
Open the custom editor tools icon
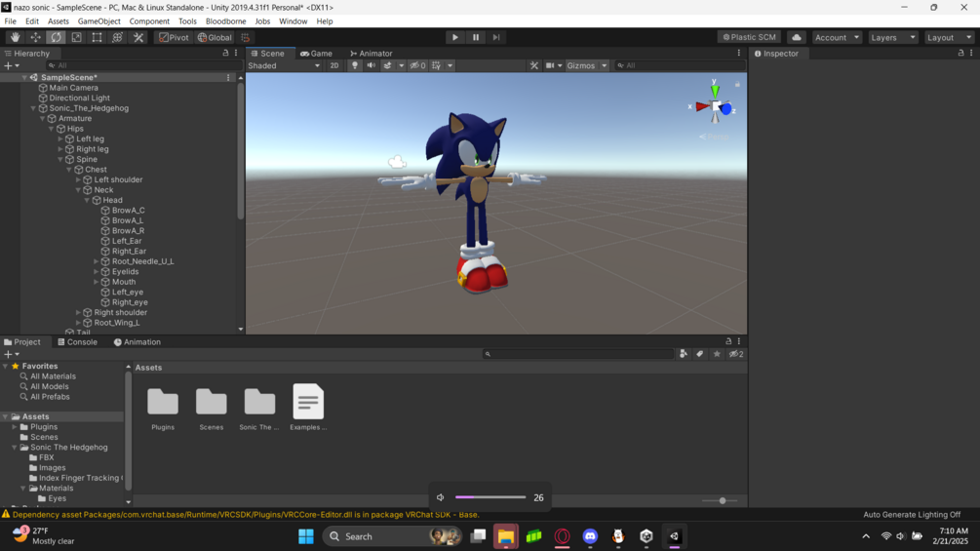138,37
